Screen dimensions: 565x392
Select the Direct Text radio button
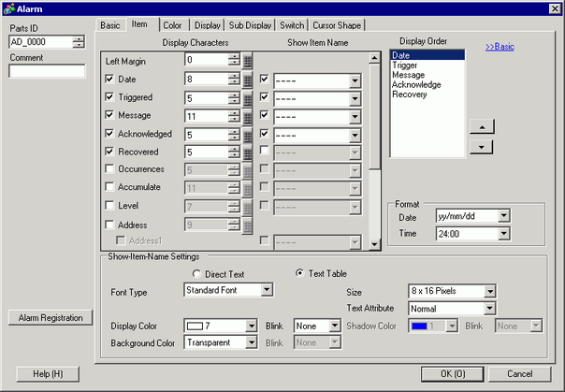[x=197, y=273]
